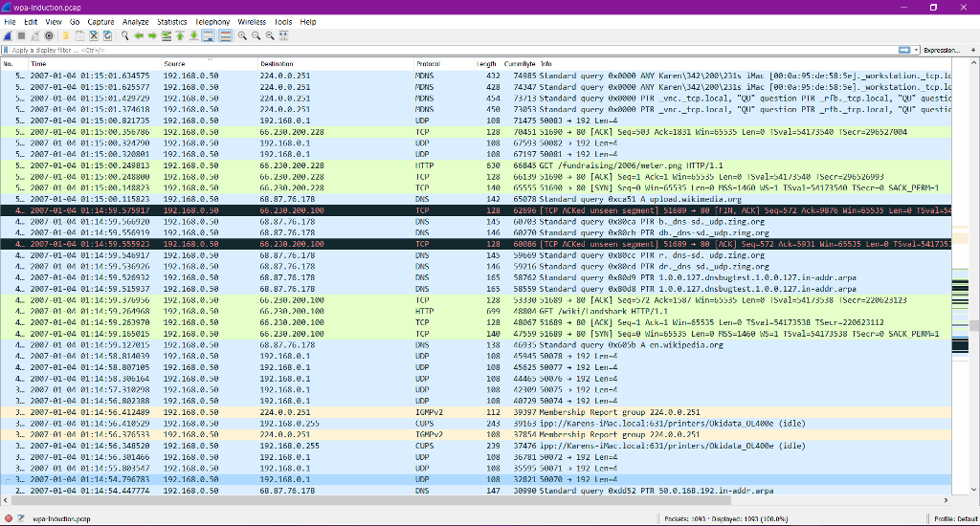980x526 pixels.
Task: Toggle packet colorization rules
Action: pyautogui.click(x=225, y=35)
